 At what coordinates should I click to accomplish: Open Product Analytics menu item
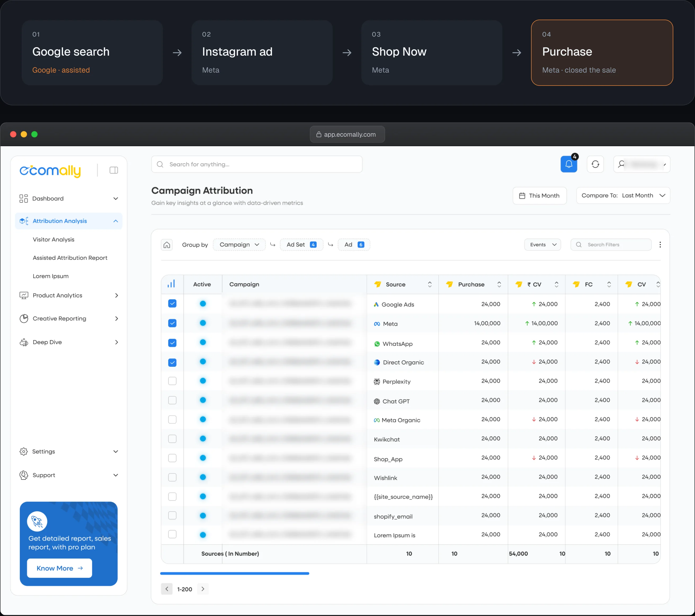69,296
